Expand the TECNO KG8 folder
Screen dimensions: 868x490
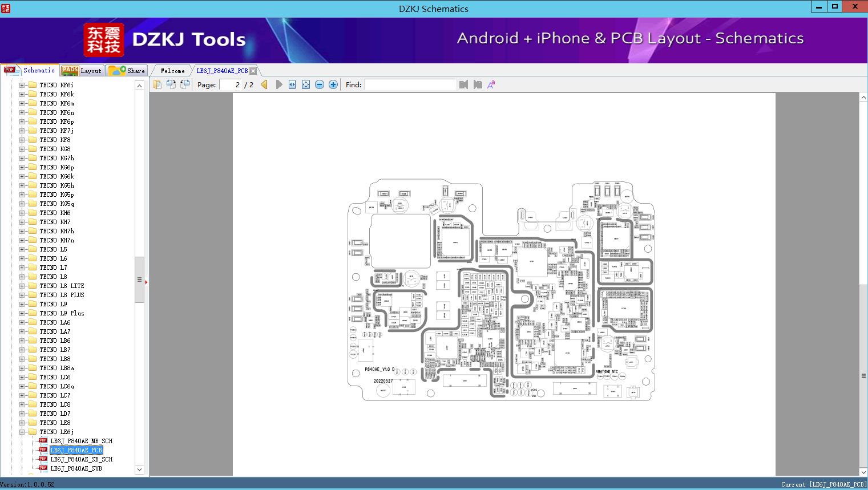coord(22,149)
